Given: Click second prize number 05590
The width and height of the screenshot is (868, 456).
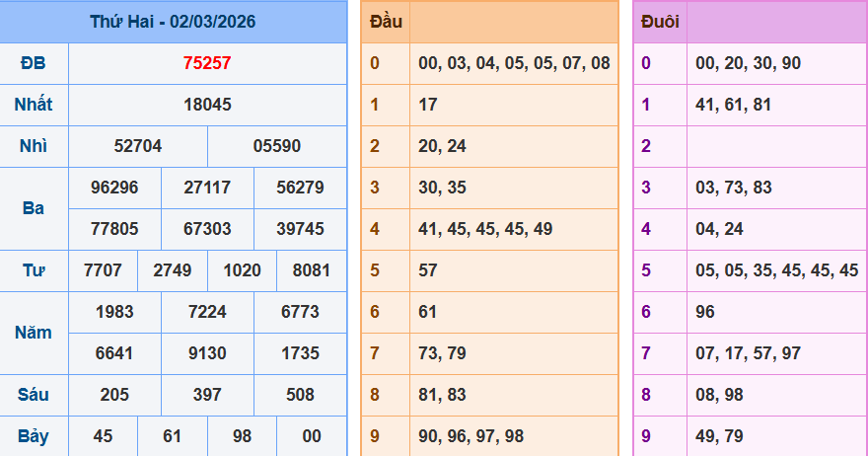Looking at the screenshot, I should (277, 146).
